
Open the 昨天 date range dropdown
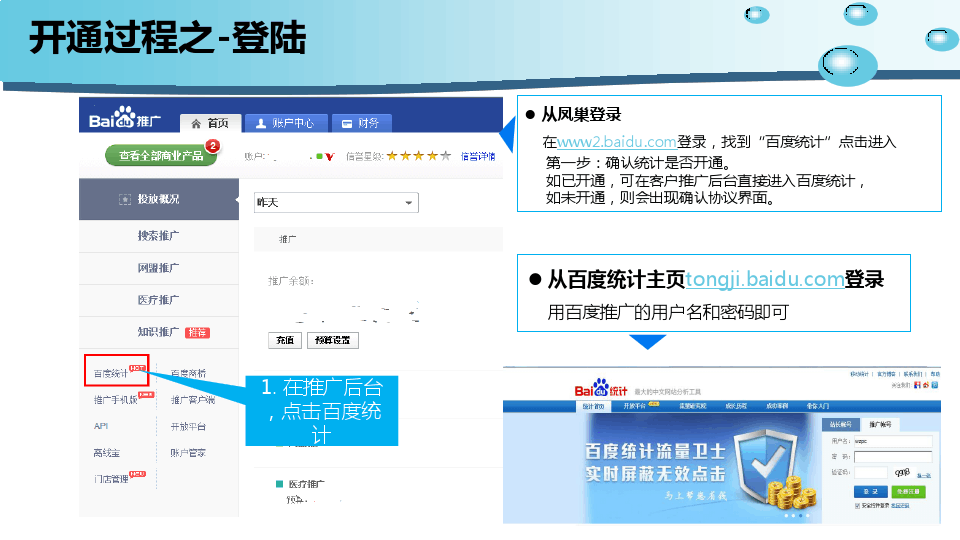(x=336, y=203)
